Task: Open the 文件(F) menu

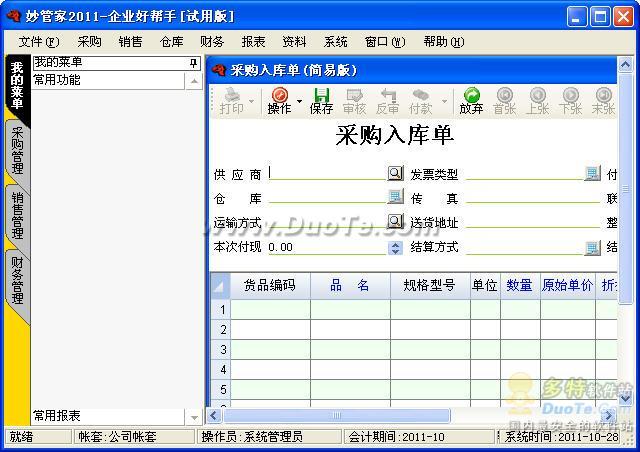Action: point(39,42)
